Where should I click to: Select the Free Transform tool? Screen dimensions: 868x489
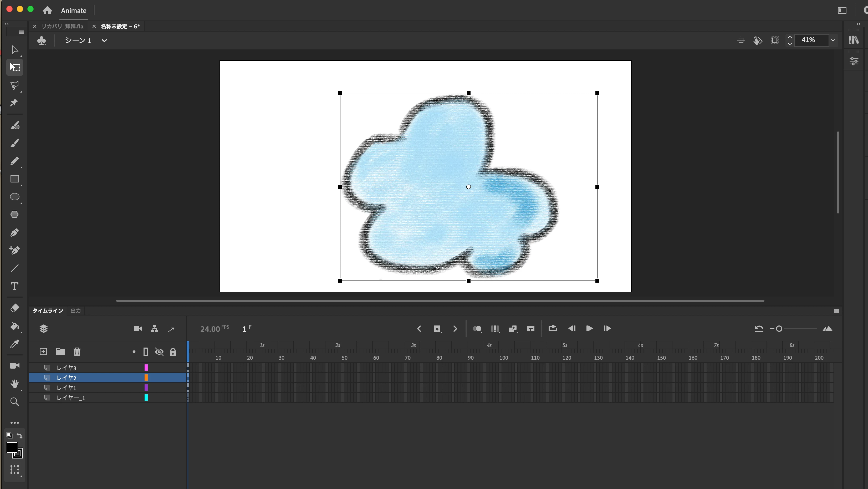(x=14, y=67)
